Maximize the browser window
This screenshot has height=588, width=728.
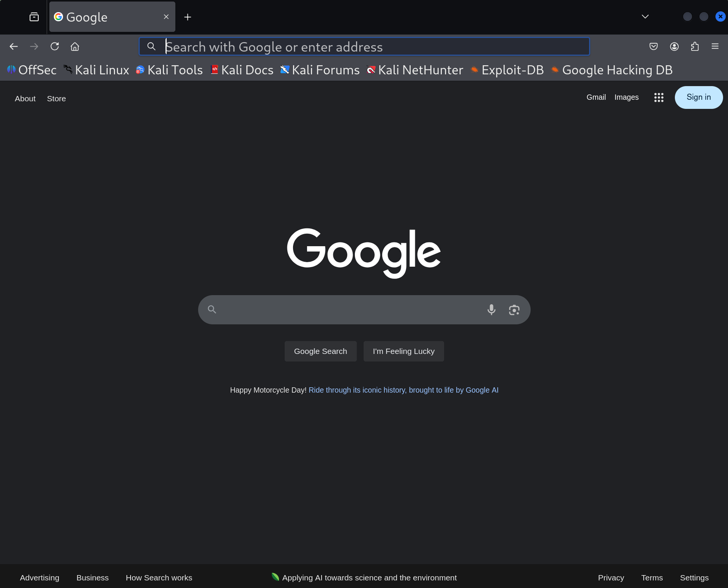704,17
